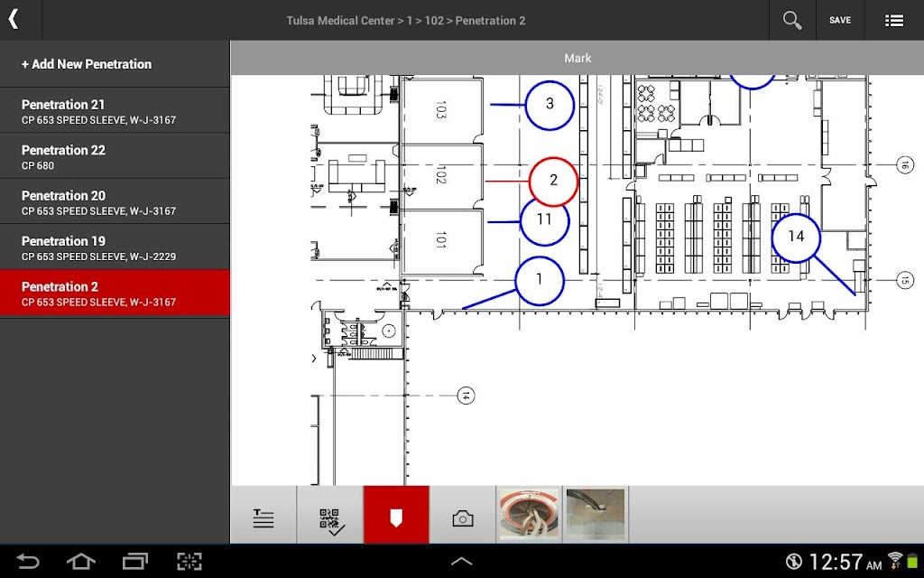Tap the Android home button
924x578 pixels.
click(80, 561)
